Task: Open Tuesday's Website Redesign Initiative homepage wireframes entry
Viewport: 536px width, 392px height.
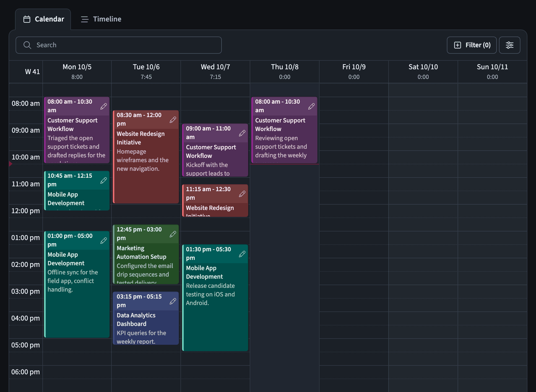Action: coord(146,157)
